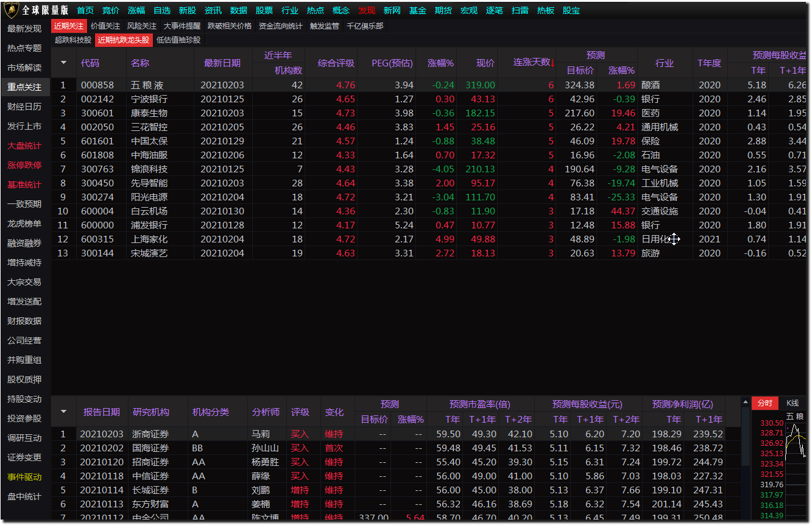Open 市场解读 in the sidebar
The image size is (812, 525).
(25, 68)
